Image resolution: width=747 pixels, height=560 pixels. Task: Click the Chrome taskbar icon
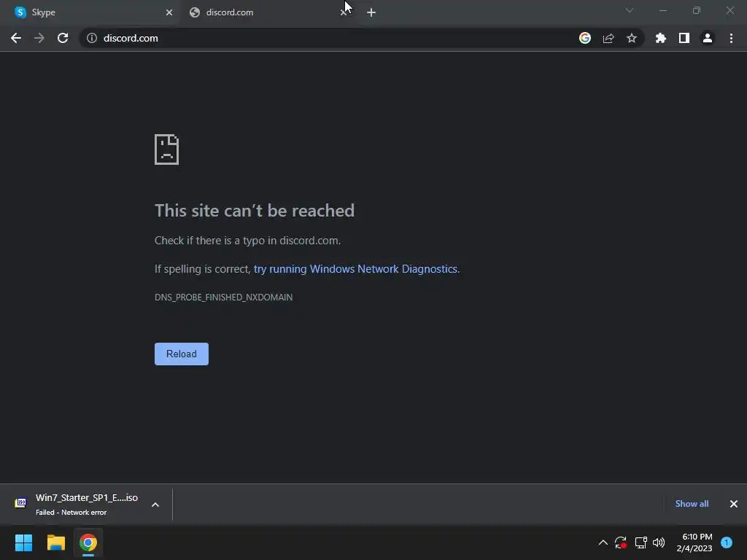(x=88, y=542)
